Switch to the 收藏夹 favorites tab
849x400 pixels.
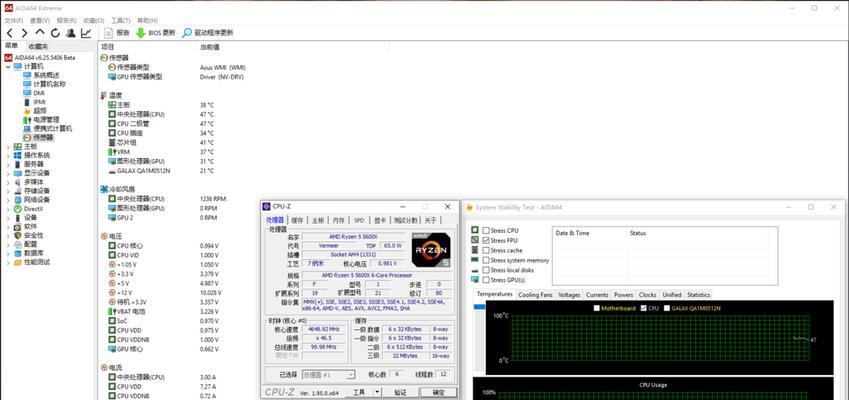(x=38, y=47)
